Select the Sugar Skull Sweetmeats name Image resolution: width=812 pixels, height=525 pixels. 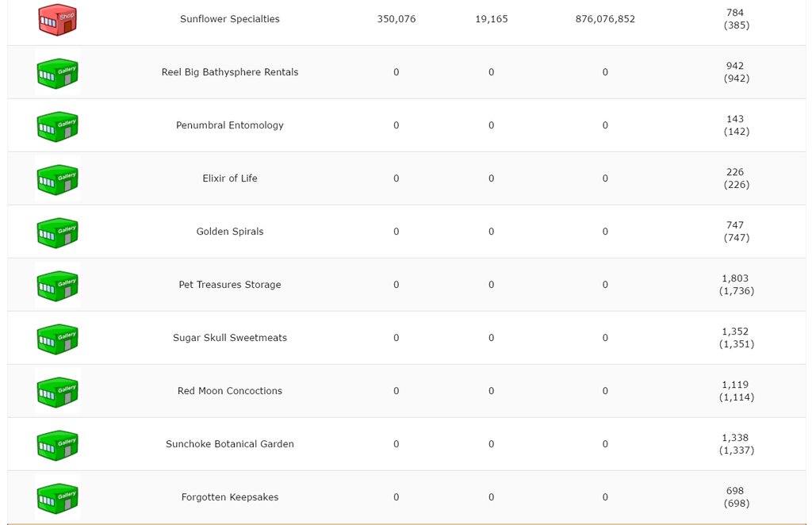pyautogui.click(x=230, y=338)
